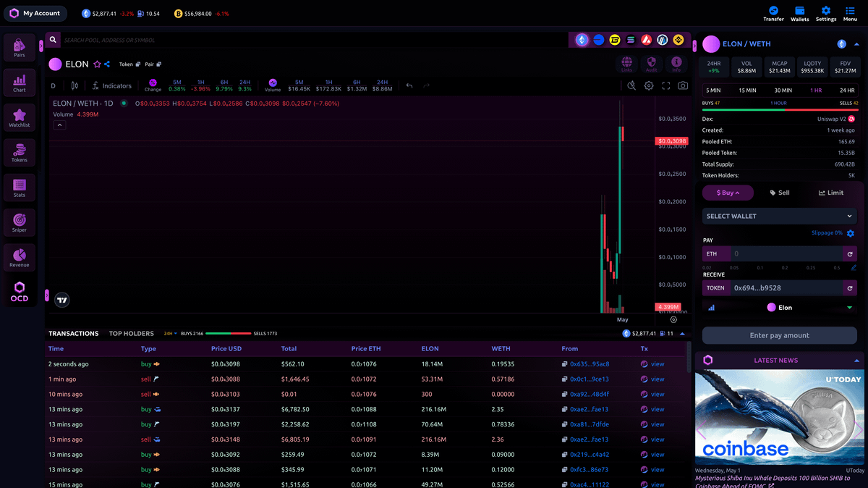This screenshot has width=868, height=488.
Task: Toggle the green indicator dot beside ELON / WETH 1D
Action: [x=124, y=104]
